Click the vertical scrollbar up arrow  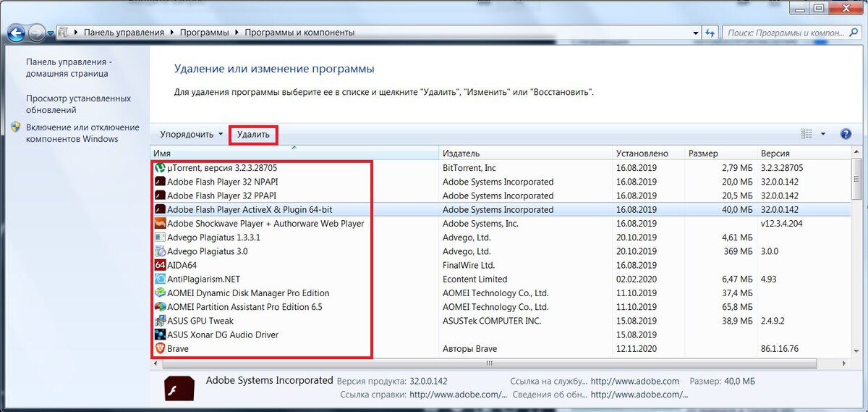click(857, 153)
